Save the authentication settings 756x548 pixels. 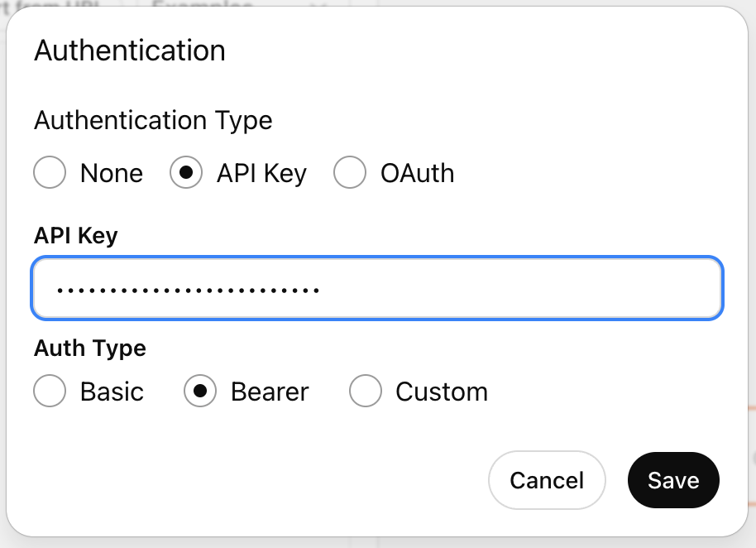tap(673, 480)
